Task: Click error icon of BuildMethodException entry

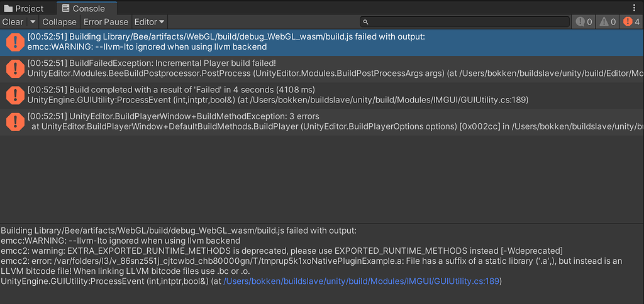Action: point(14,121)
